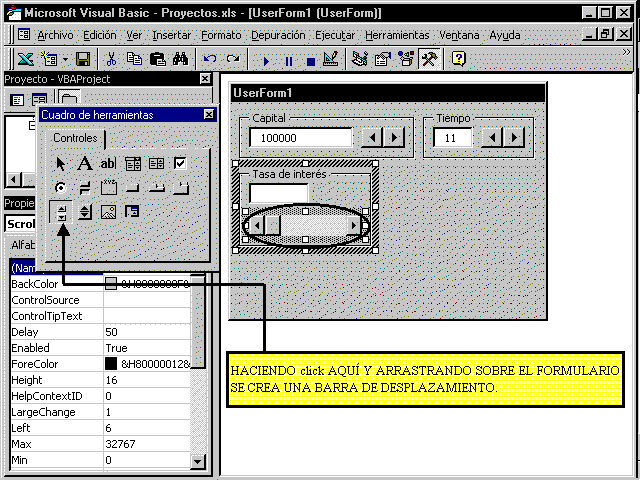This screenshot has height=480, width=640.
Task: Click the Insert UserForm toolbar icon
Action: (x=50, y=60)
